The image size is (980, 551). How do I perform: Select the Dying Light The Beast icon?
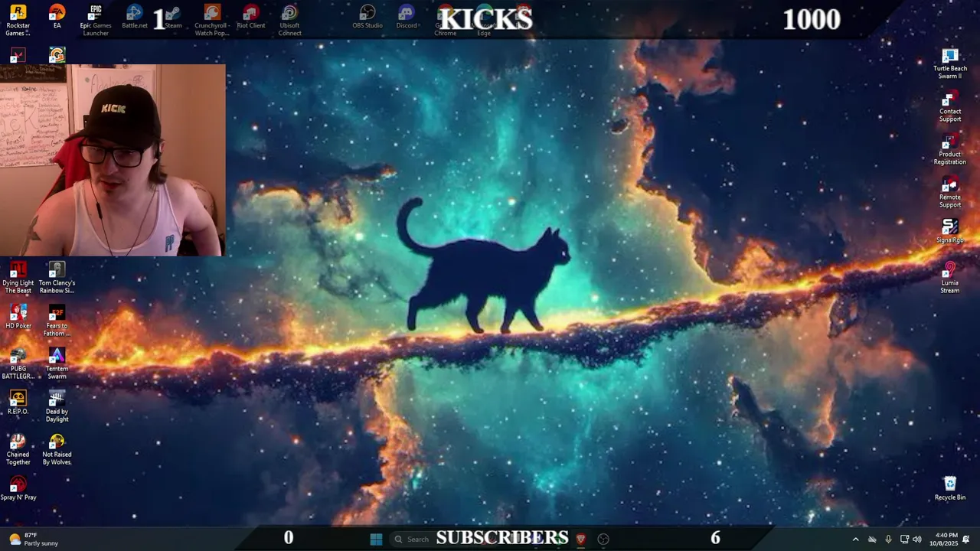coord(18,277)
